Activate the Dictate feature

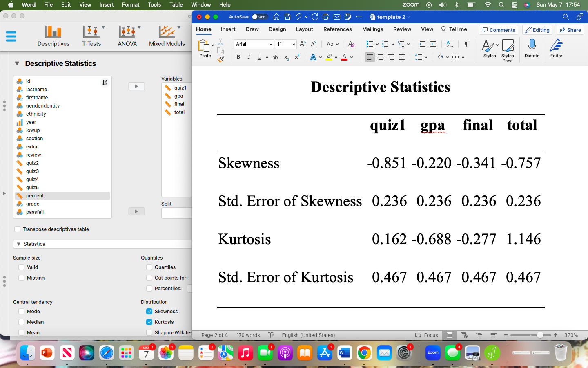(532, 48)
